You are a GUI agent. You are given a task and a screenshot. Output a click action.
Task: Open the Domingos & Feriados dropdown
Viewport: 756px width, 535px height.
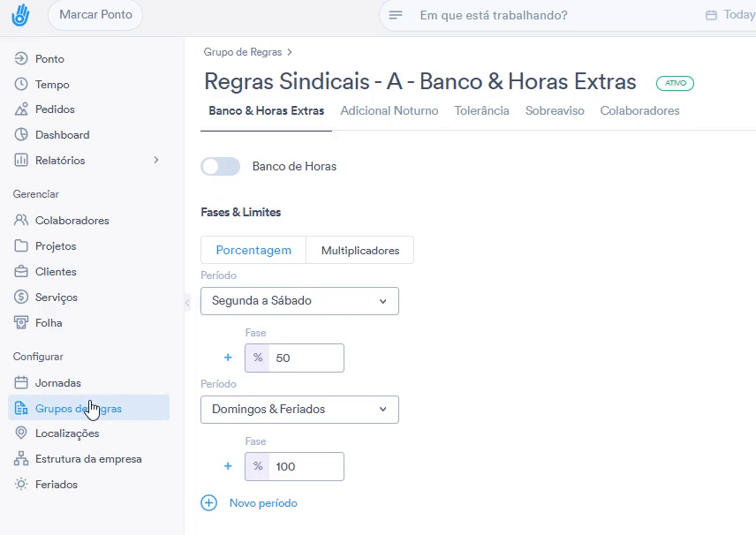pyautogui.click(x=299, y=410)
